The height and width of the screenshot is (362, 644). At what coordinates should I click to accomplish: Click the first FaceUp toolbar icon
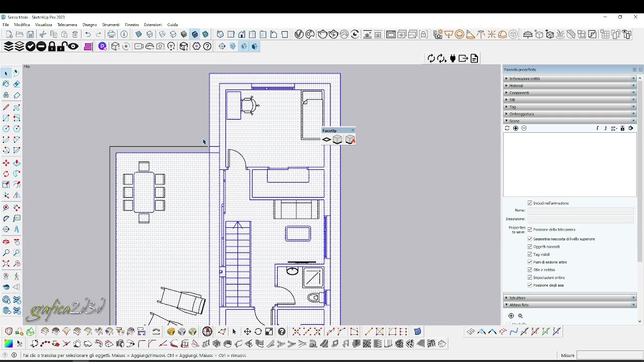coord(327,140)
